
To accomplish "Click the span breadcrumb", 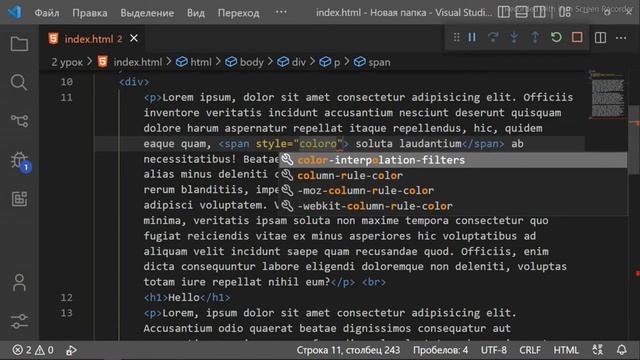I will 372,62.
